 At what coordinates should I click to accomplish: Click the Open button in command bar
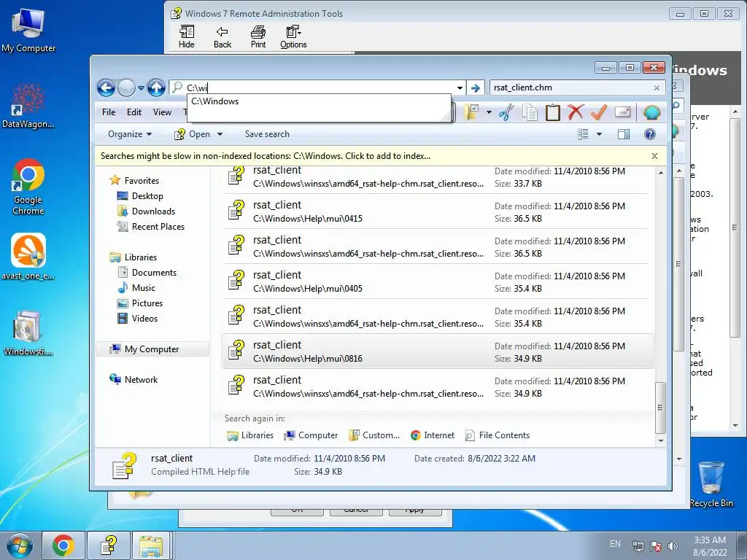point(193,134)
